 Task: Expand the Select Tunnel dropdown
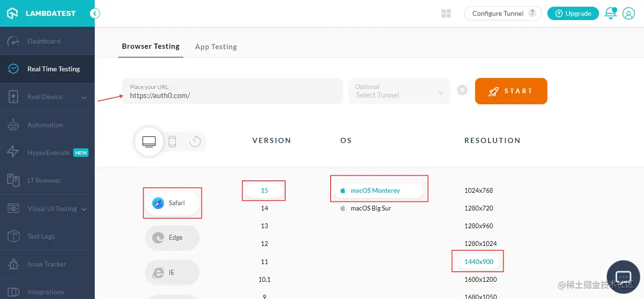[399, 91]
